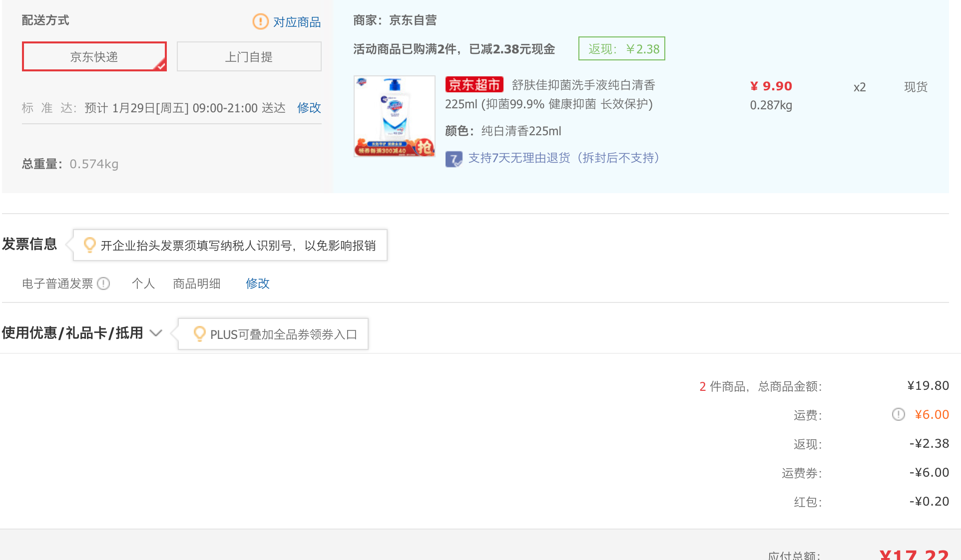
Task: Click the ¥6.00 shipping fee amount
Action: coord(932,414)
